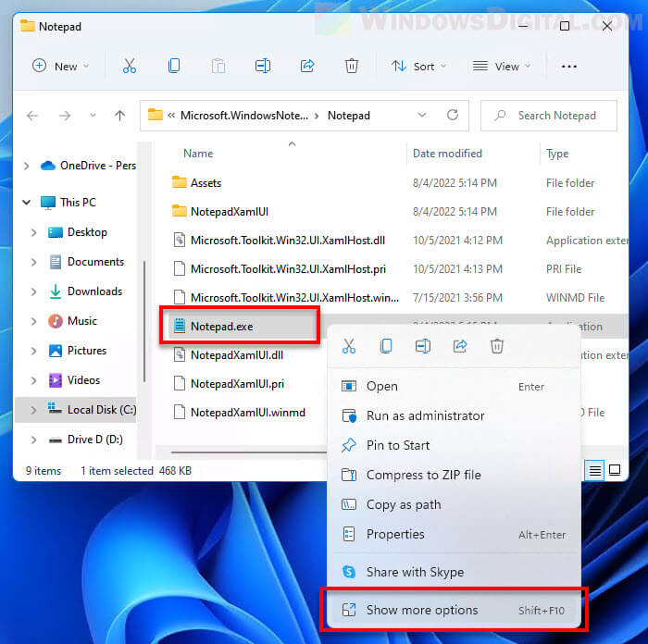Click the navigation pane vertical scrollbar
This screenshot has height=644, width=648.
(x=144, y=322)
